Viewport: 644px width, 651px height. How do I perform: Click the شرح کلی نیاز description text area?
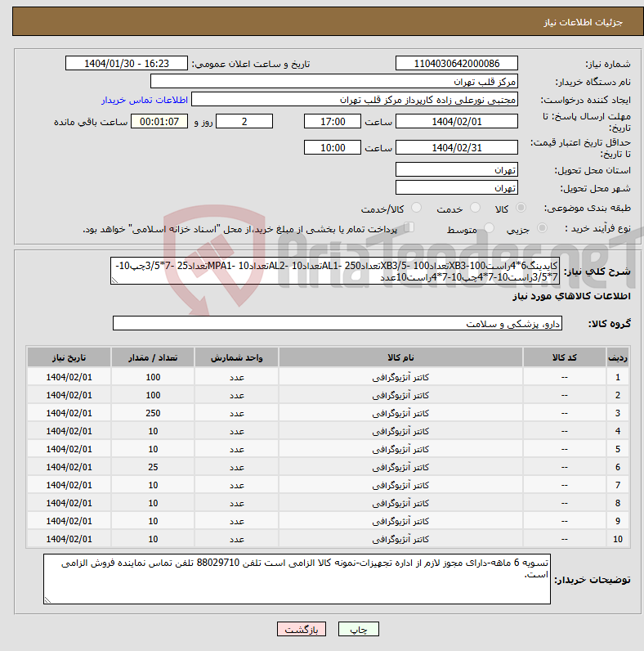[x=334, y=271]
